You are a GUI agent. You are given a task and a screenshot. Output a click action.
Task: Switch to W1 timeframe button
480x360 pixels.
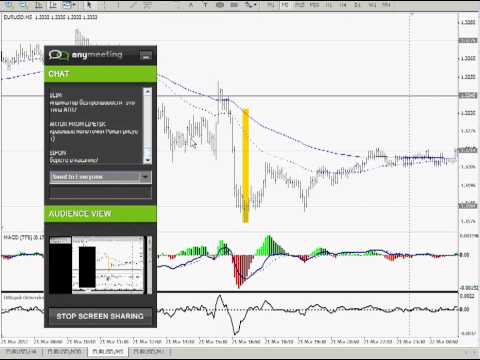click(372, 5)
